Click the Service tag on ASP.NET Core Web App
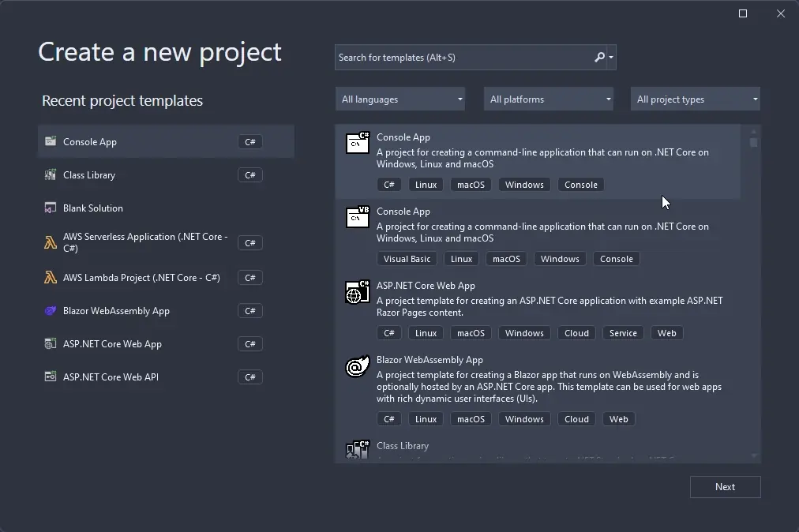This screenshot has height=532, width=799. 623,333
